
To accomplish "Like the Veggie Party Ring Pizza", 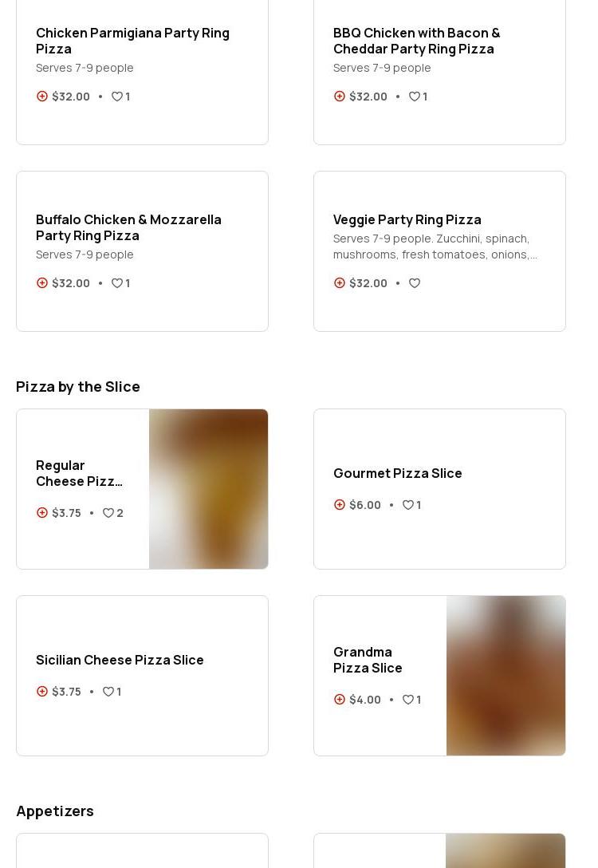I will pyautogui.click(x=415, y=283).
